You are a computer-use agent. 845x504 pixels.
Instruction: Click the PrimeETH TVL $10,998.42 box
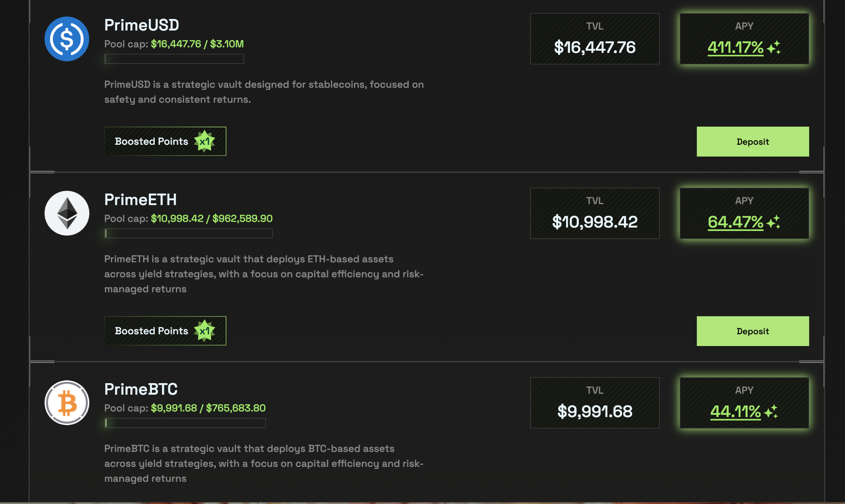coord(595,213)
